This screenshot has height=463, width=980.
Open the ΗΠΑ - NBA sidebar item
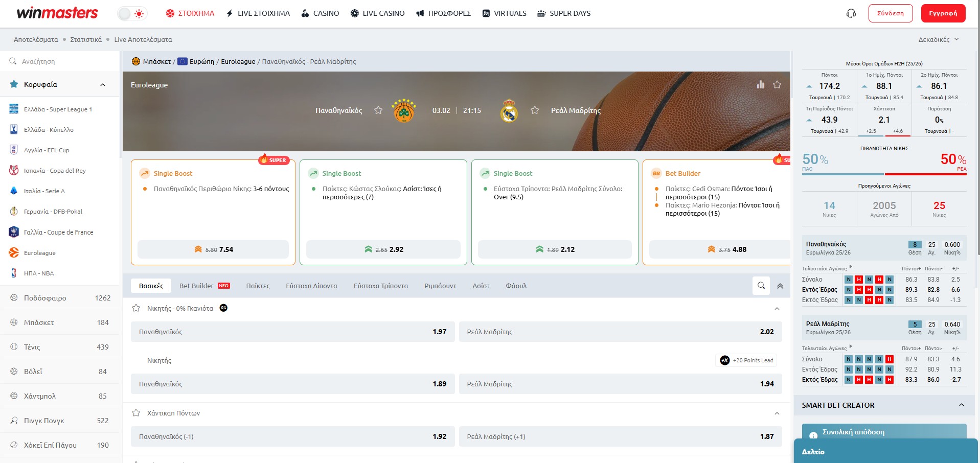point(39,273)
